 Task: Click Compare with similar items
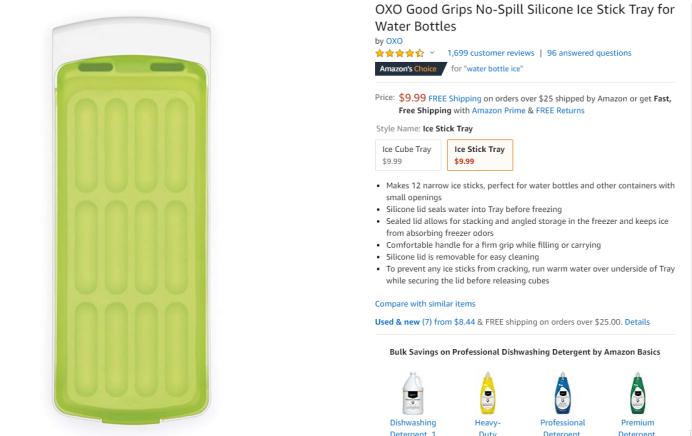pyautogui.click(x=425, y=303)
